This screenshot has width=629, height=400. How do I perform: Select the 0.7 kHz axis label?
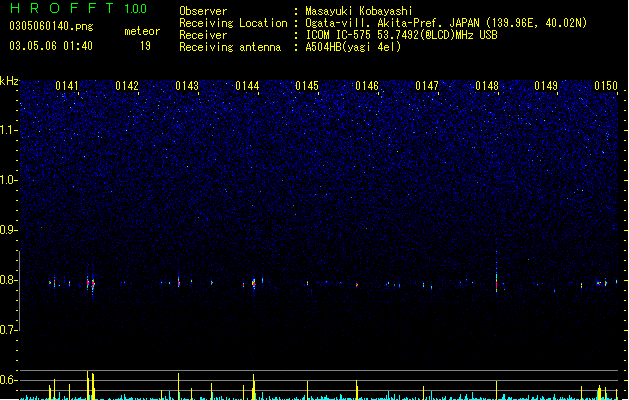pyautogui.click(x=9, y=330)
